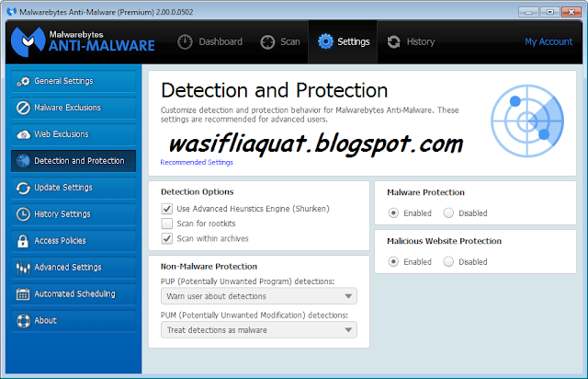
Task: Click the Scan crosshair icon
Action: (267, 41)
